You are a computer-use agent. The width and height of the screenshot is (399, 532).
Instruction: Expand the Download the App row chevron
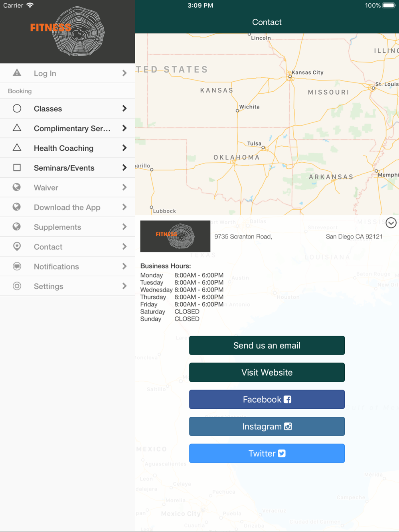[x=124, y=207]
